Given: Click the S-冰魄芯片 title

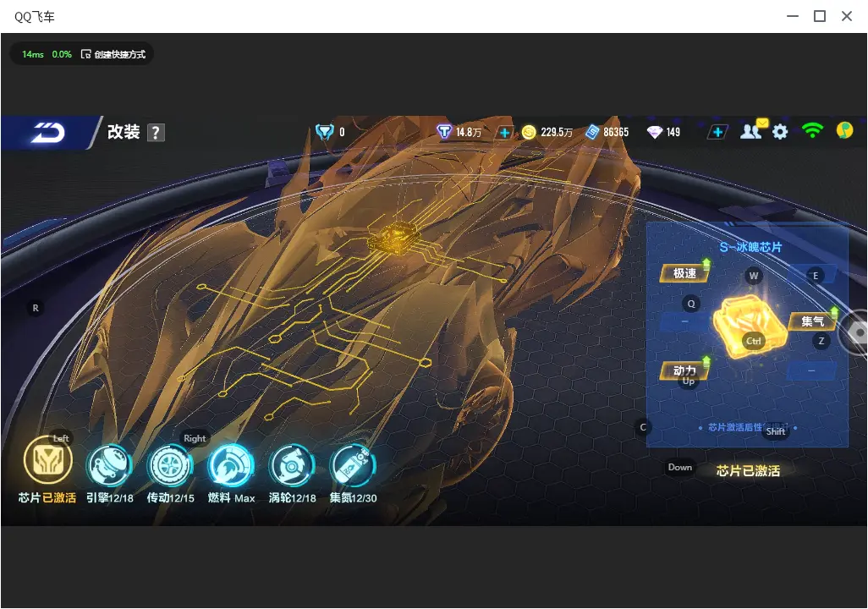Looking at the screenshot, I should point(750,247).
